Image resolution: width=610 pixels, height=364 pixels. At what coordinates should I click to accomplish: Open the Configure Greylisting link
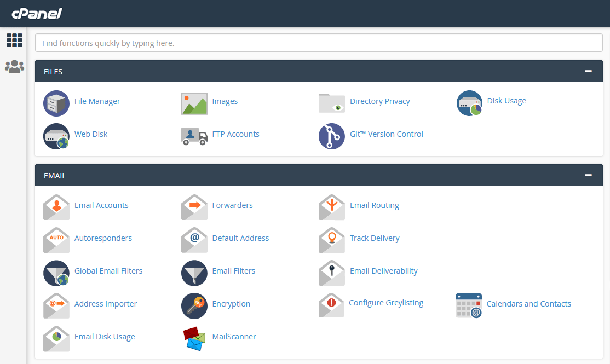pos(385,303)
